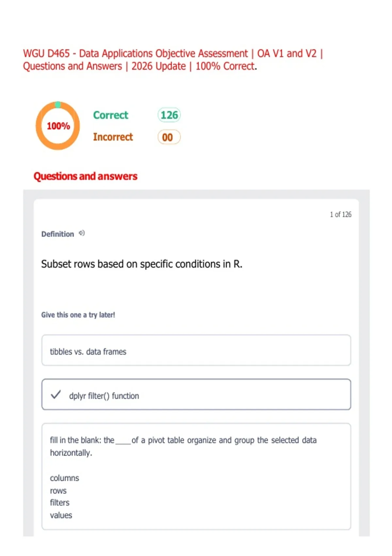Click the 'values' choice text
Image resolution: width=392 pixels, height=556 pixels.
[61, 515]
